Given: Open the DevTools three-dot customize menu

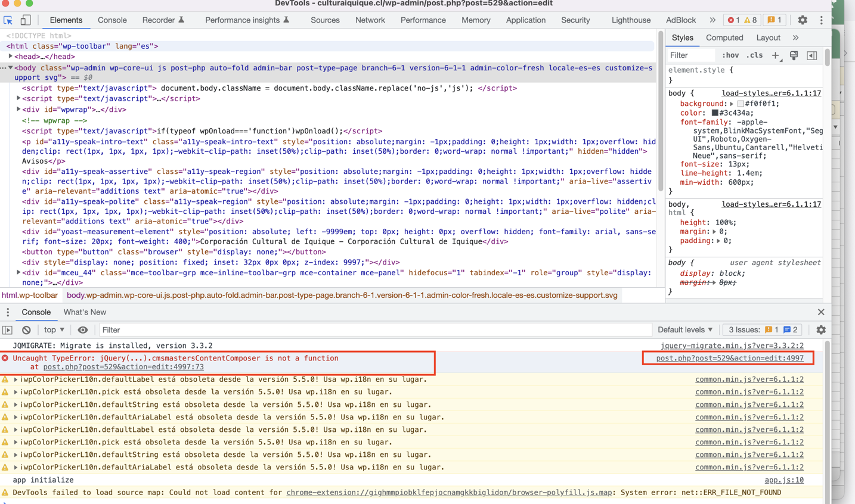Looking at the screenshot, I should pos(821,20).
